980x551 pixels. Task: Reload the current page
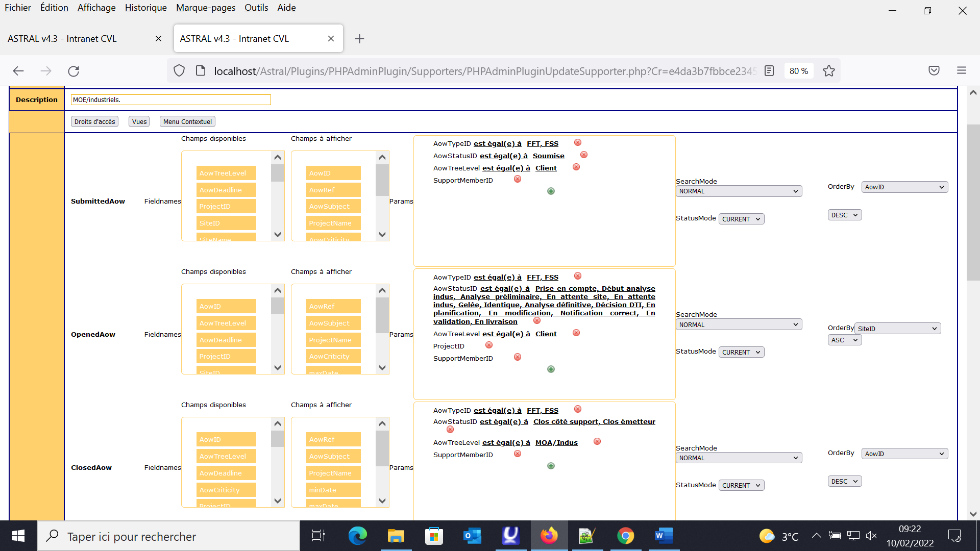pyautogui.click(x=73, y=71)
